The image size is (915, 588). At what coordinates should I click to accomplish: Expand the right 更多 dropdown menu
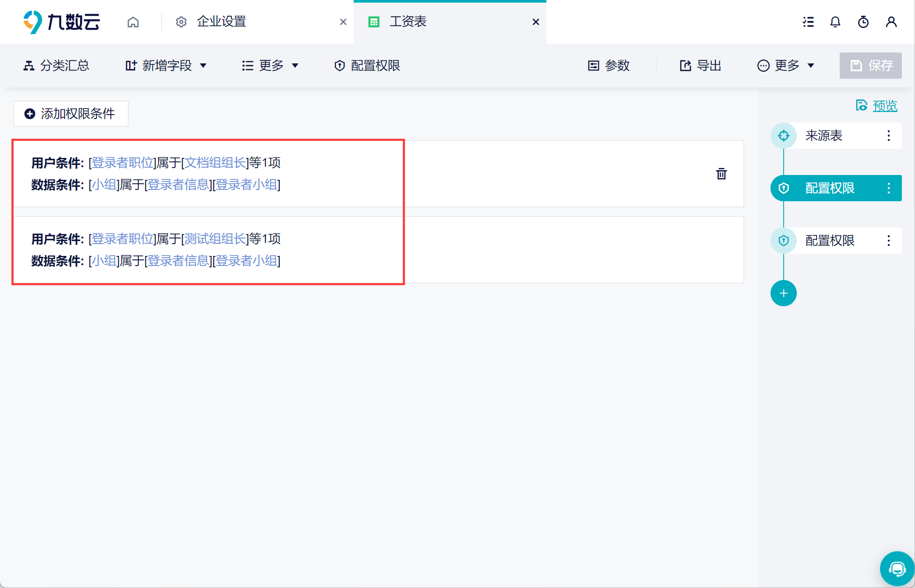coord(786,66)
